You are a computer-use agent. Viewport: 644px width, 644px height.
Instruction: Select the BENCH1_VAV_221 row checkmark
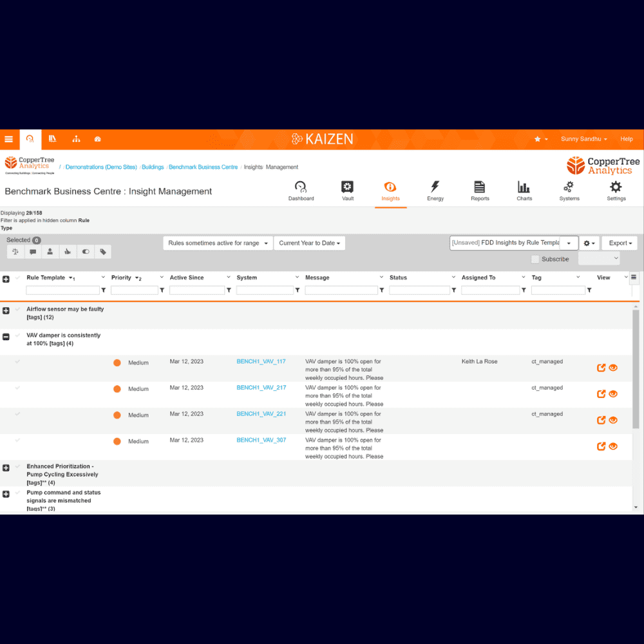[x=17, y=414]
